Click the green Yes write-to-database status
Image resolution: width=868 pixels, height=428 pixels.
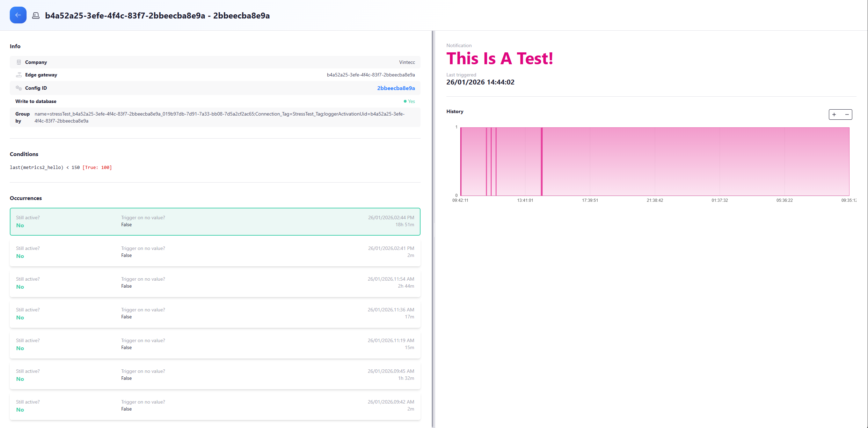click(x=409, y=101)
